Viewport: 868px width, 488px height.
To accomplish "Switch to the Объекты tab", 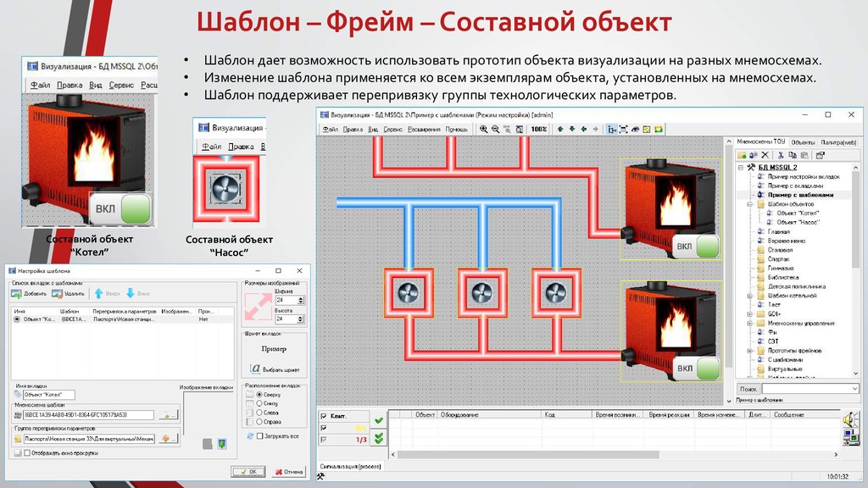I will [803, 142].
